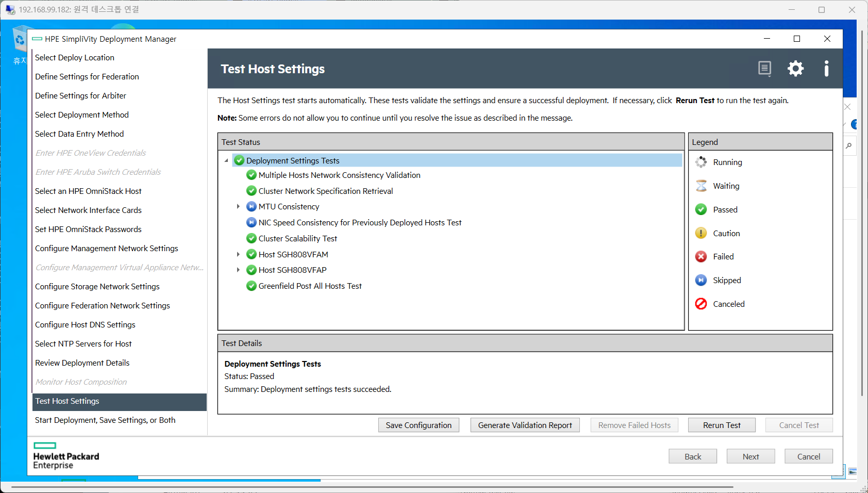This screenshot has height=493, width=868.
Task: Expand the Host SGH808VFAM node
Action: pos(238,254)
